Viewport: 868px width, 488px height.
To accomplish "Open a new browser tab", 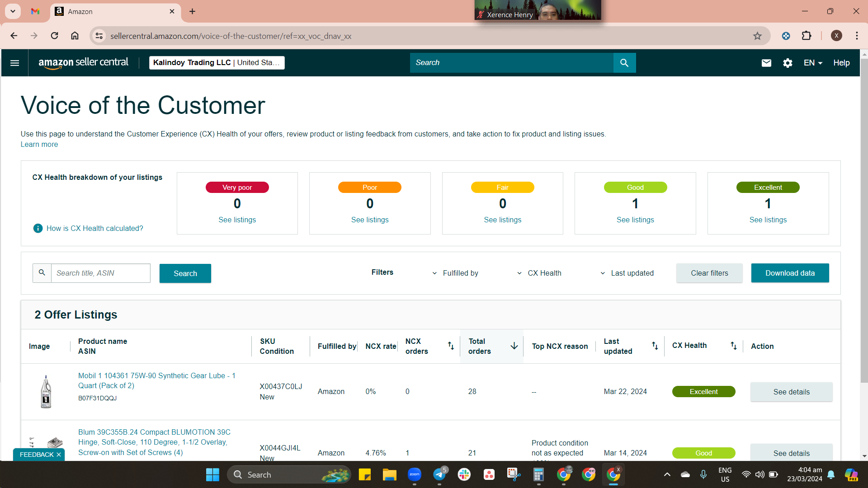I will click(192, 11).
